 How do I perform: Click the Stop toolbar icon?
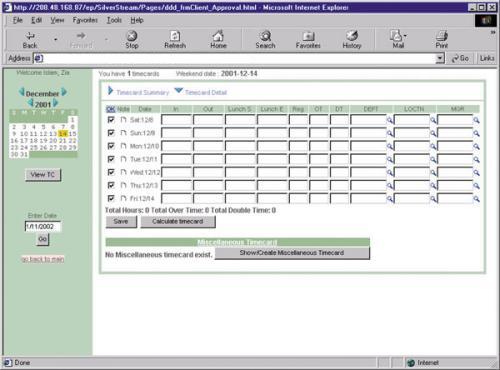tap(132, 36)
